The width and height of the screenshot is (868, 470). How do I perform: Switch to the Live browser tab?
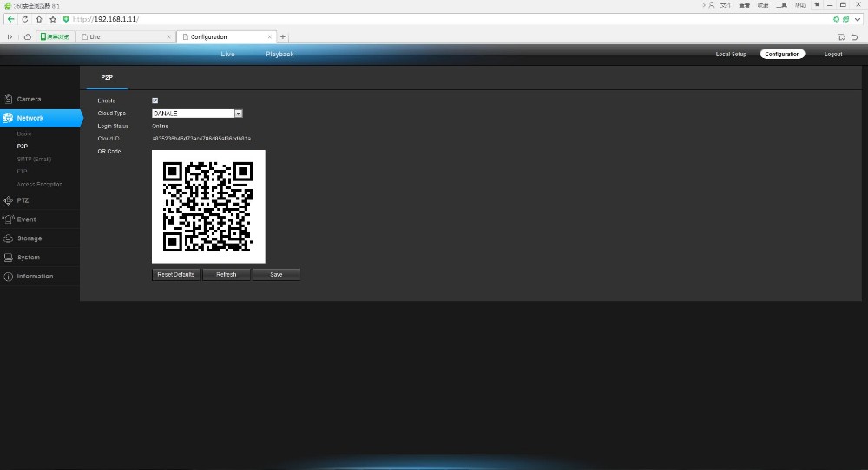pos(124,37)
